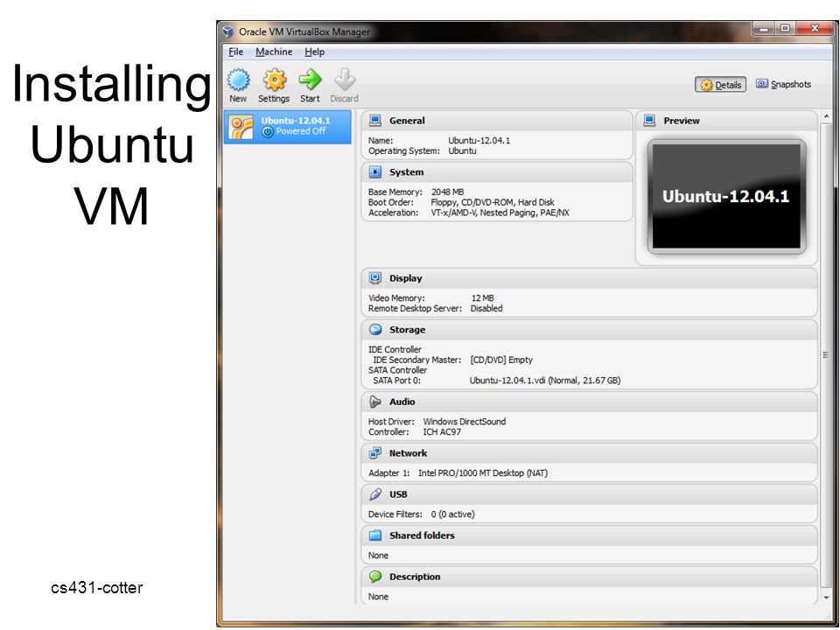The image size is (840, 630).
Task: Click the New virtual machine icon
Action: [x=238, y=80]
